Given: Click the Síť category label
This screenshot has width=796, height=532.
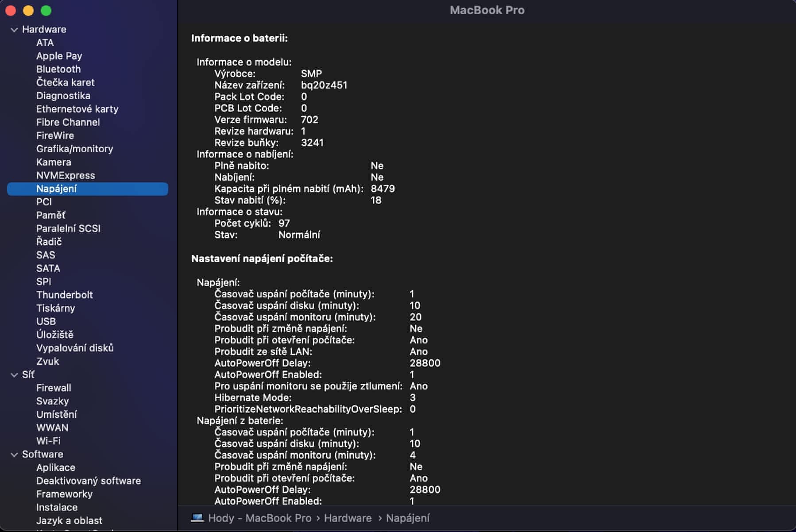Looking at the screenshot, I should coord(28,374).
